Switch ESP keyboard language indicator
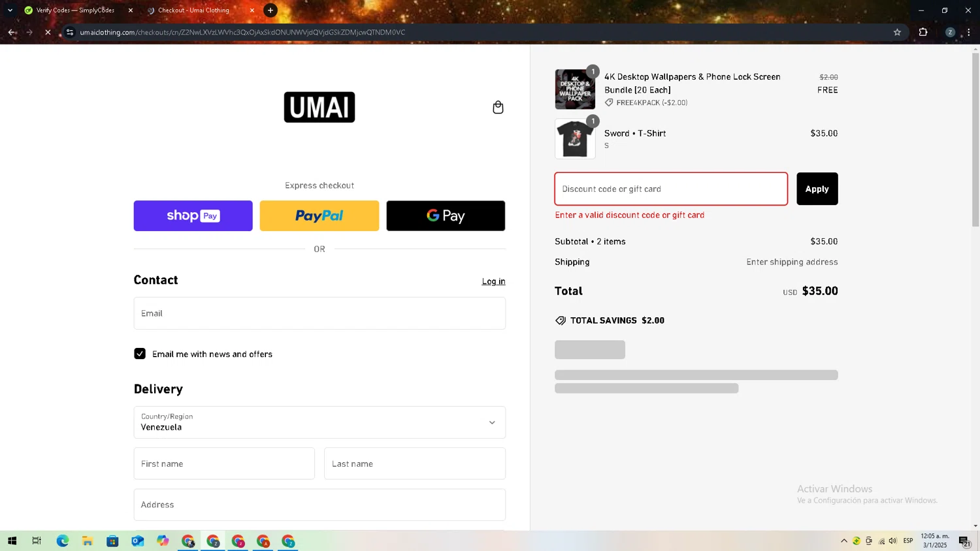The height and width of the screenshot is (551, 980). [908, 541]
